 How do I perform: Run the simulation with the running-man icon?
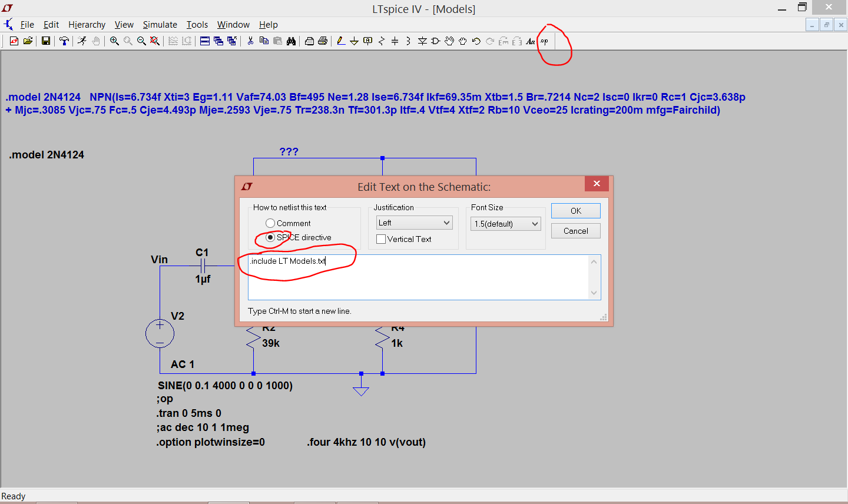82,41
